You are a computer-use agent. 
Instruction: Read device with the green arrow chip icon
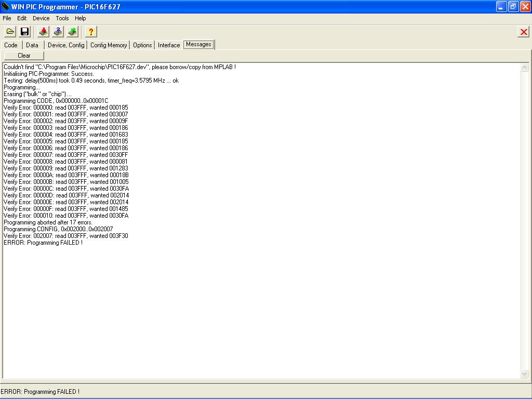73,32
